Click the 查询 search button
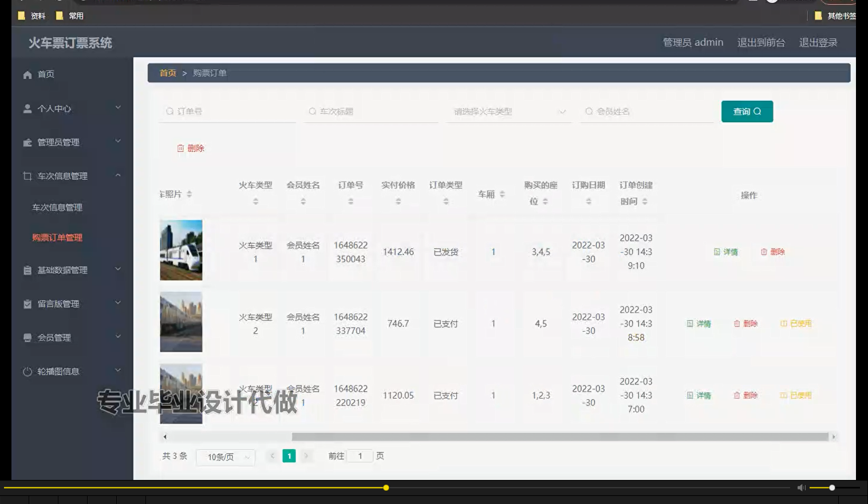The image size is (868, 504). 747,112
